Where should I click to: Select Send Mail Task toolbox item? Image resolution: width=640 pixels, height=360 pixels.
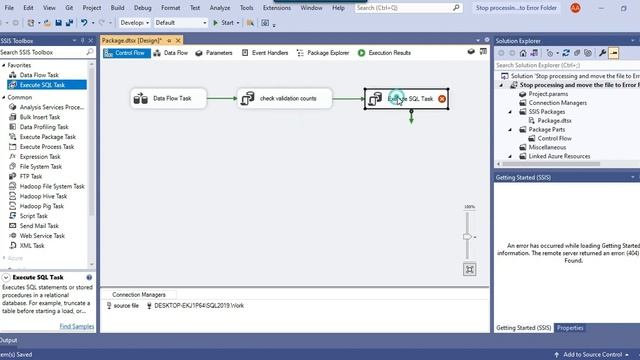click(39, 226)
